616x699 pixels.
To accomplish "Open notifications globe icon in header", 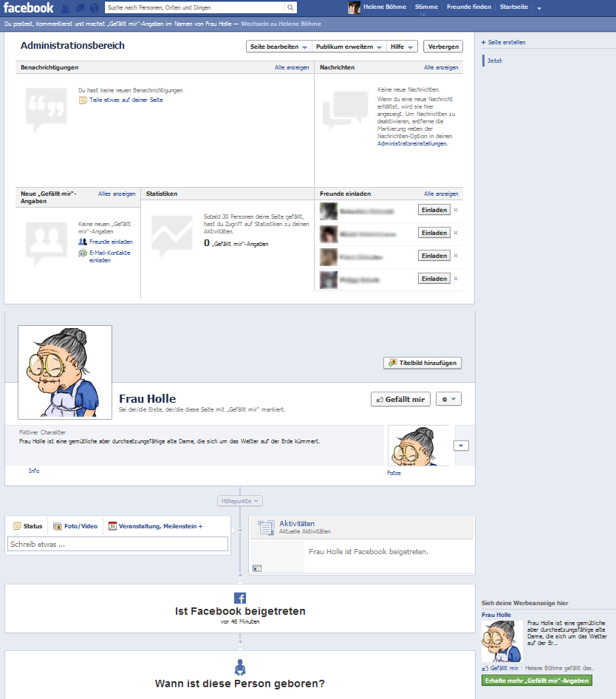I will (94, 8).
